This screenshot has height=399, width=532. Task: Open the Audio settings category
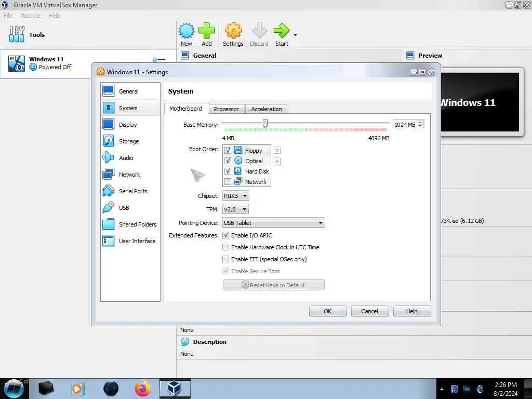coord(130,158)
